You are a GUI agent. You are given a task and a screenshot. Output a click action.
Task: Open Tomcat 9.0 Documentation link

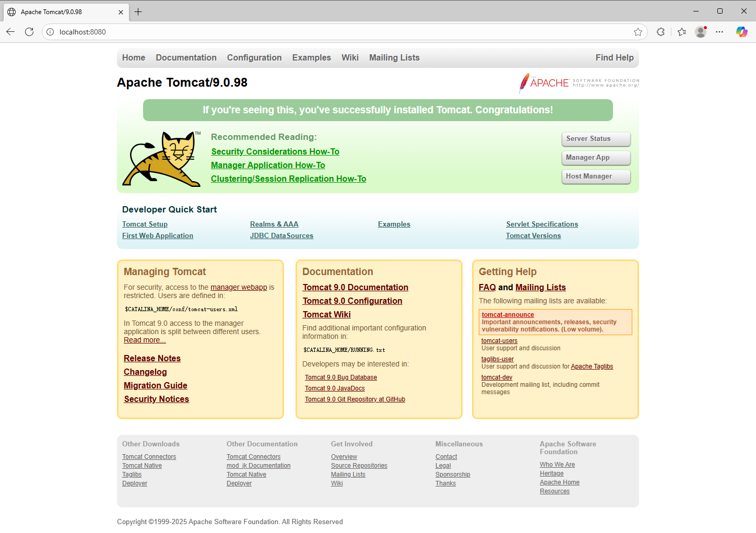355,287
